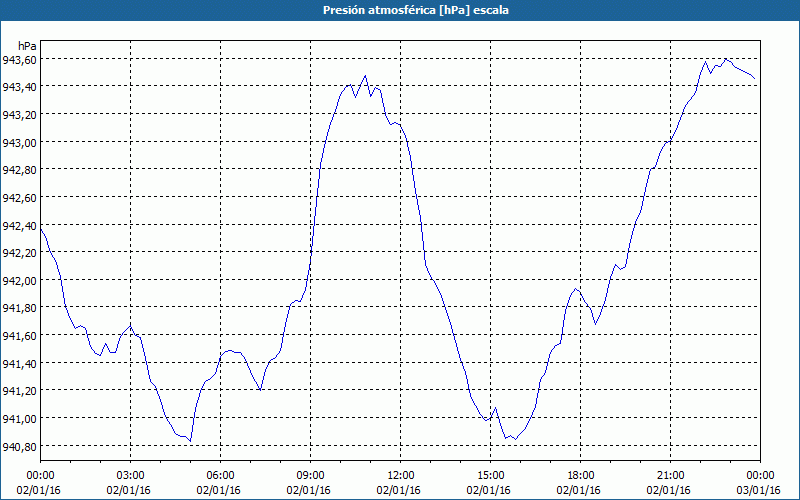Select the 943,40 y-axis value
Screen dimensions: 800x500
click(x=19, y=87)
